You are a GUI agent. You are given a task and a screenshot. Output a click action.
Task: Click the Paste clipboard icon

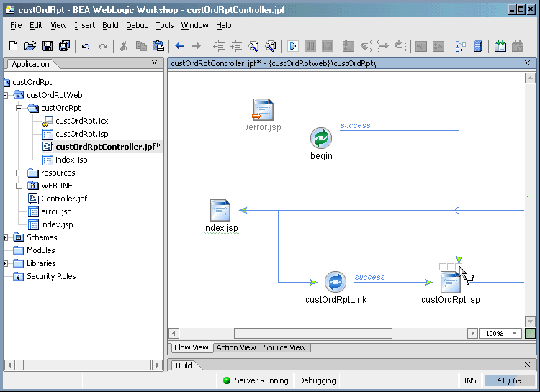[158, 46]
